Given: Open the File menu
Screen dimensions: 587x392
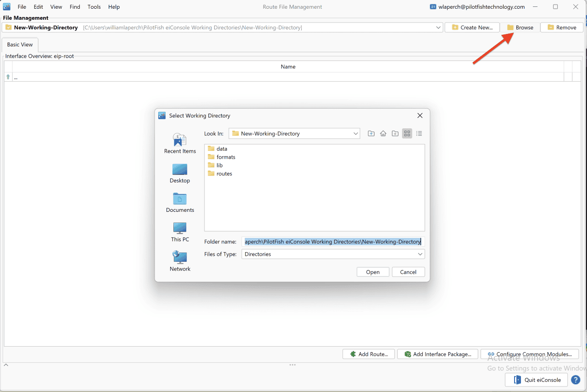Looking at the screenshot, I should 22,7.
